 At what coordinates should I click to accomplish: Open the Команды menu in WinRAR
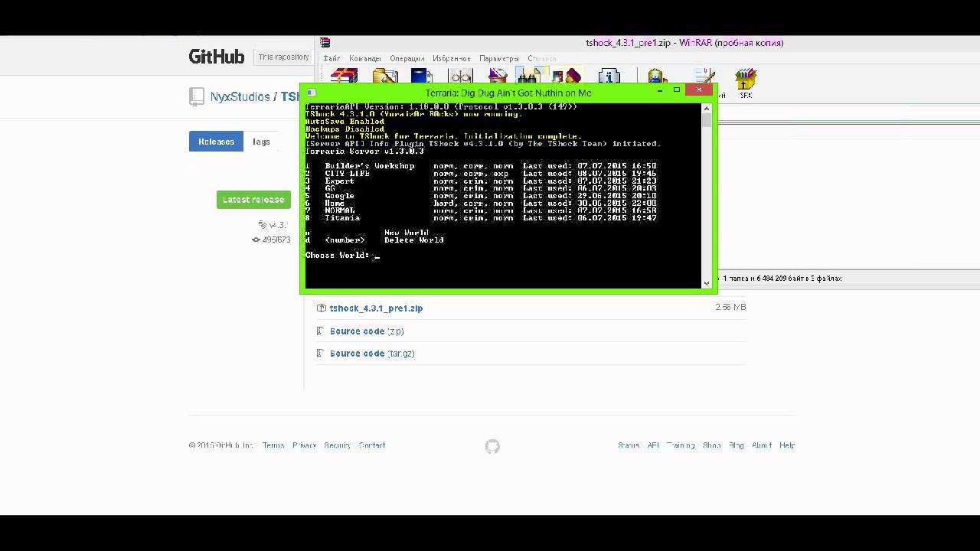tap(365, 59)
